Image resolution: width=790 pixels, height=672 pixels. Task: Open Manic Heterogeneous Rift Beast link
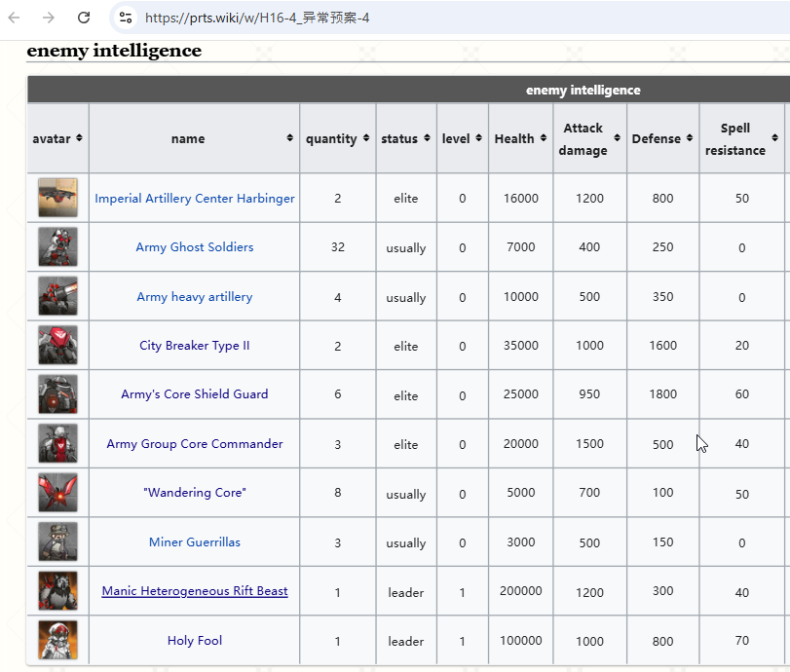click(x=194, y=591)
